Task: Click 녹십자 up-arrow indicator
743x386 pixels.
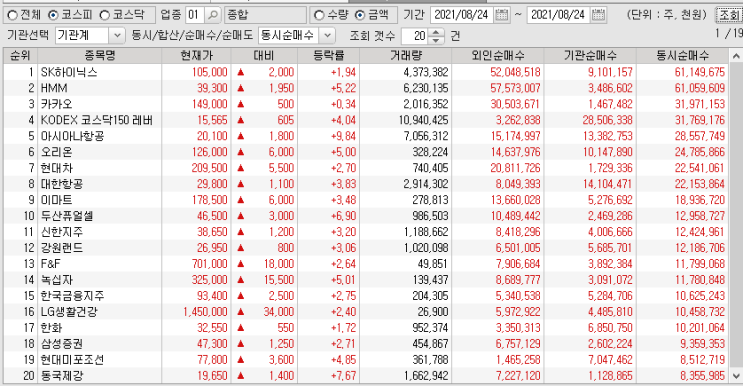Action: click(x=240, y=280)
